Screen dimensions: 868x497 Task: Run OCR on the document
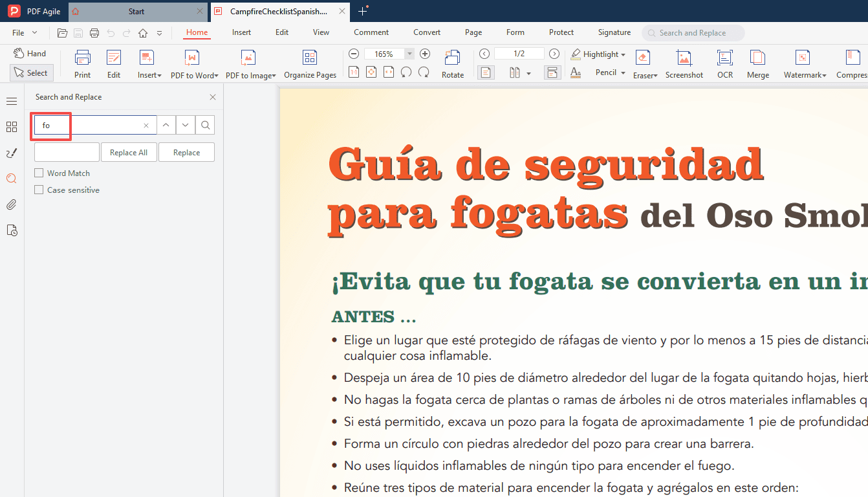coord(724,63)
